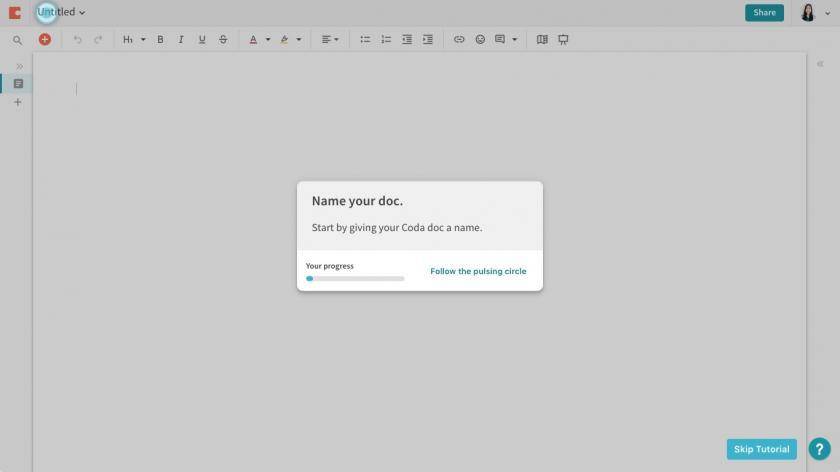Click the presentation mode icon
Viewport: 840px width, 472px height.
point(563,39)
